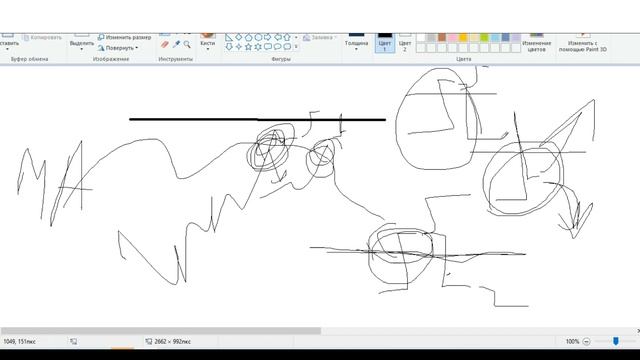Image resolution: width=640 pixels, height=360 pixels.
Task: Choose the down arrow shape
Action: tap(229, 47)
